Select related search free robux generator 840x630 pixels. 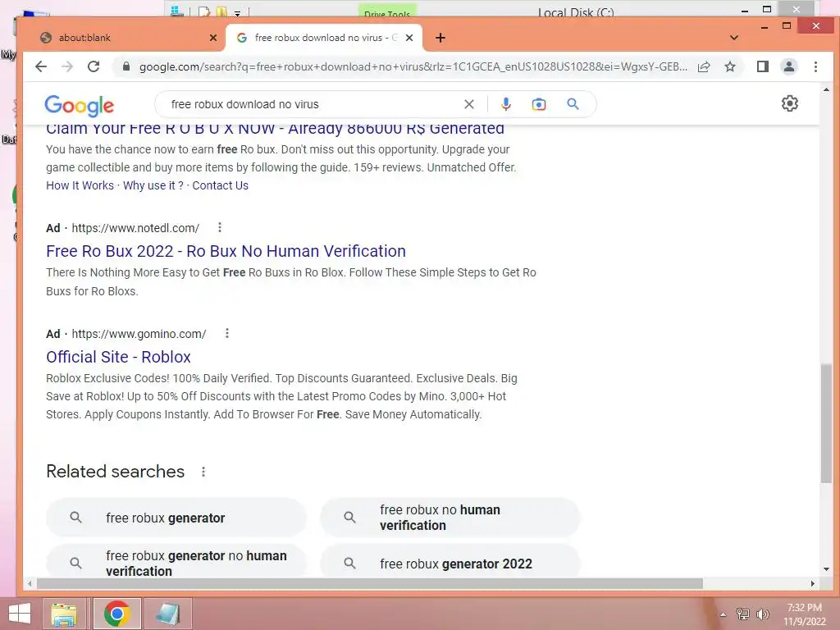pos(176,518)
